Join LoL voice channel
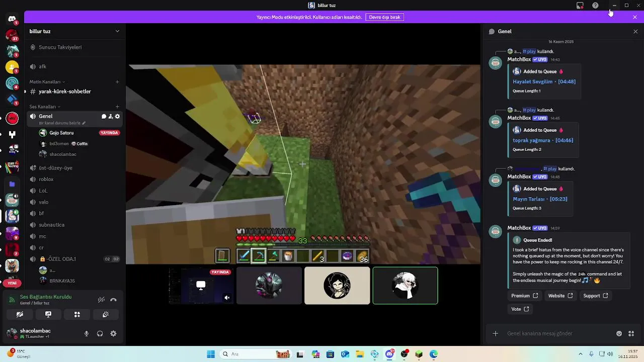The height and width of the screenshot is (362, 644). click(x=75, y=191)
